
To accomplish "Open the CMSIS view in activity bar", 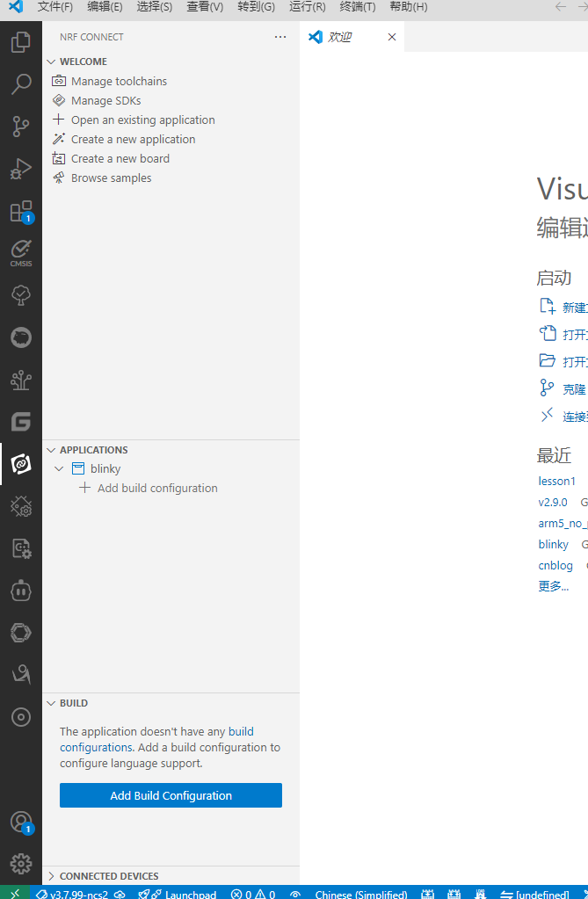I will (x=20, y=253).
